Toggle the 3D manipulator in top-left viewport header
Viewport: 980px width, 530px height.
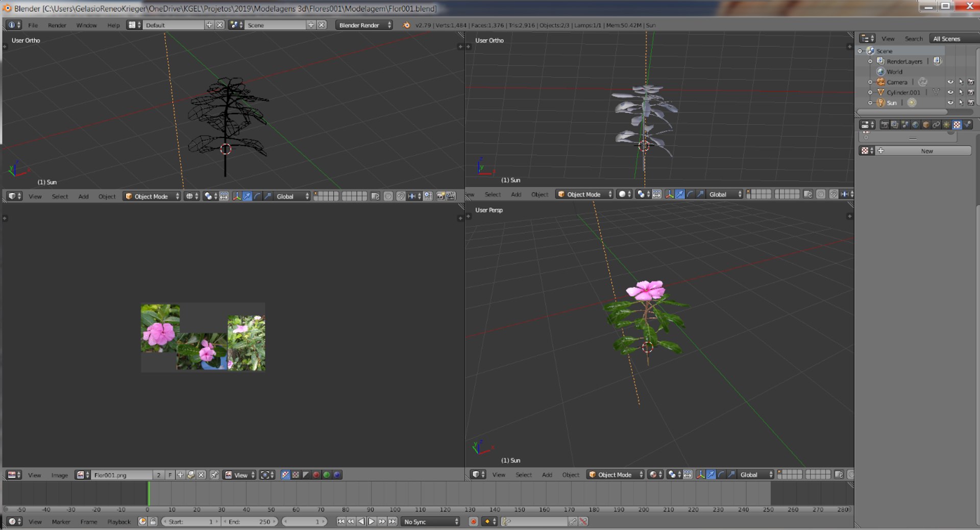(237, 196)
